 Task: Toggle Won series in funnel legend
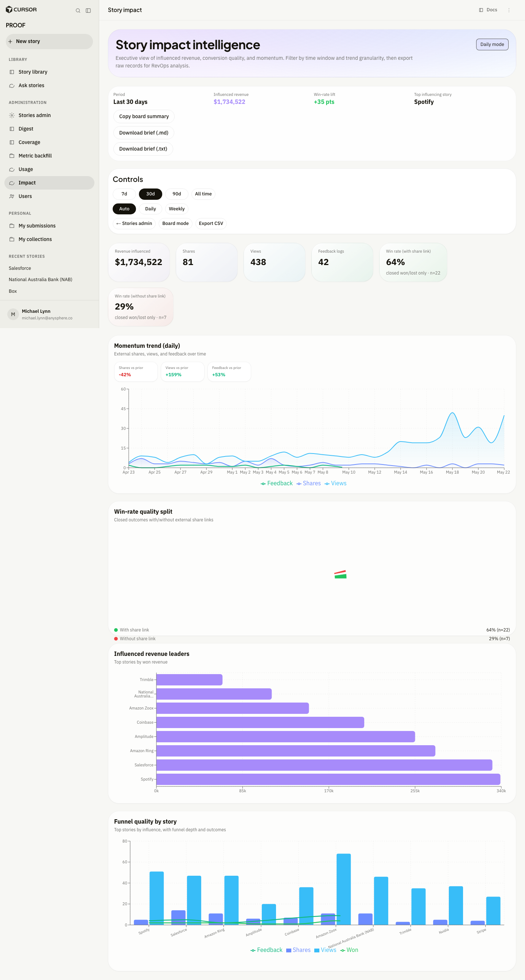[349, 950]
